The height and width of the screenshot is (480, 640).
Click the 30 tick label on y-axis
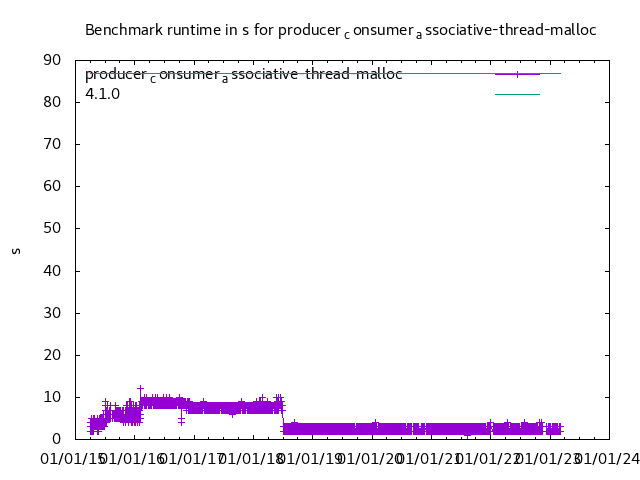click(x=52, y=313)
